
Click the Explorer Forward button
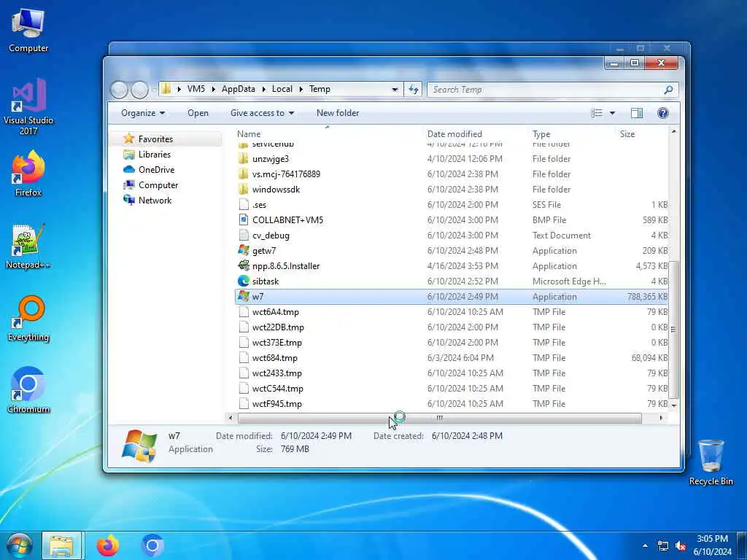(139, 90)
